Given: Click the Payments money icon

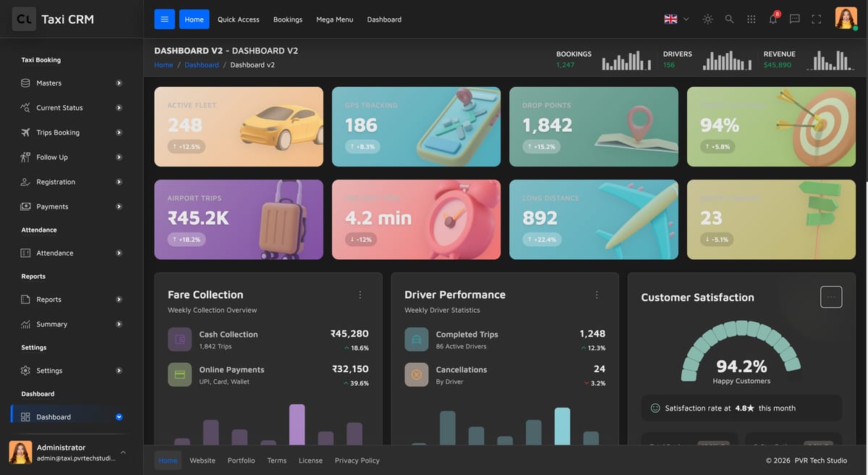Looking at the screenshot, I should click(25, 206).
